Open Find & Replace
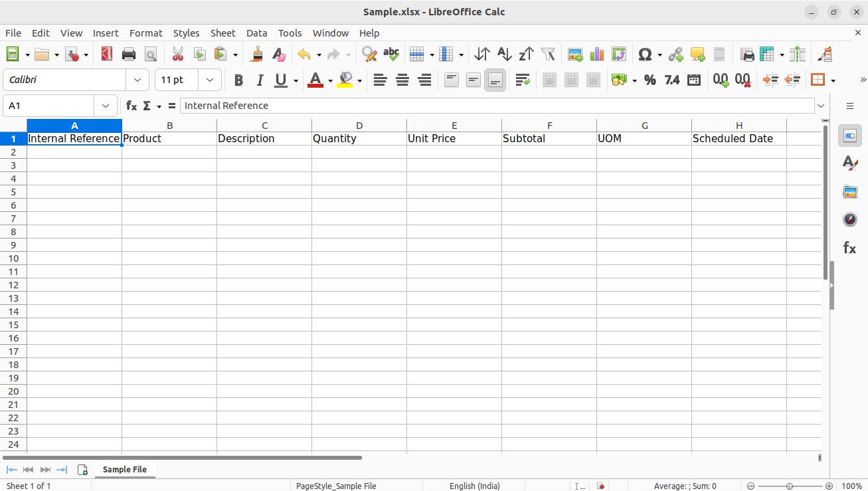 click(x=369, y=54)
